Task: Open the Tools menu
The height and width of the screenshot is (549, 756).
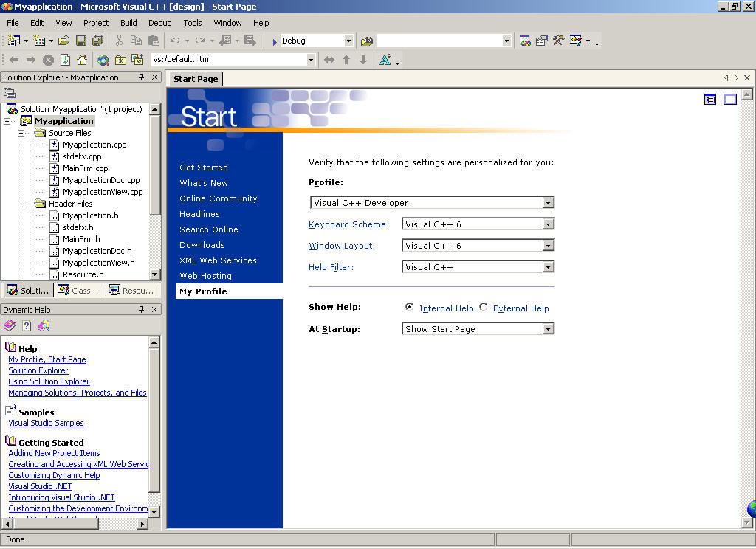Action: click(193, 23)
